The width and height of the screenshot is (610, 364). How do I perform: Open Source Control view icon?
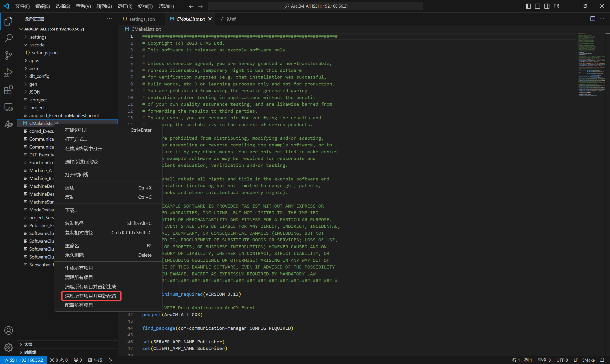coord(9,55)
